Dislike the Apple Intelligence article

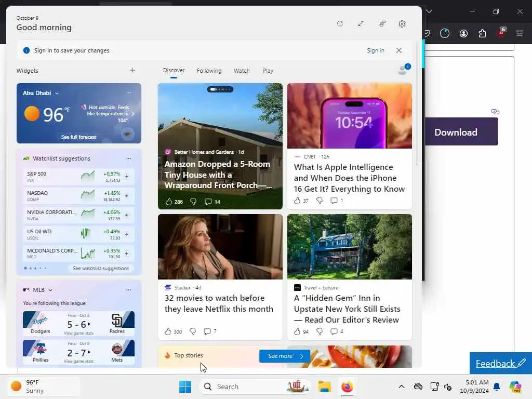pyautogui.click(x=320, y=201)
